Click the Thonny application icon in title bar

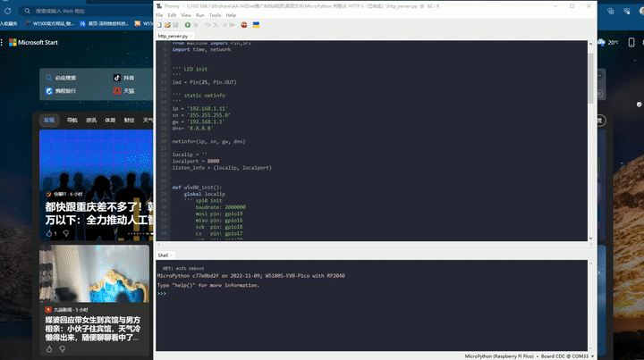[159, 5]
